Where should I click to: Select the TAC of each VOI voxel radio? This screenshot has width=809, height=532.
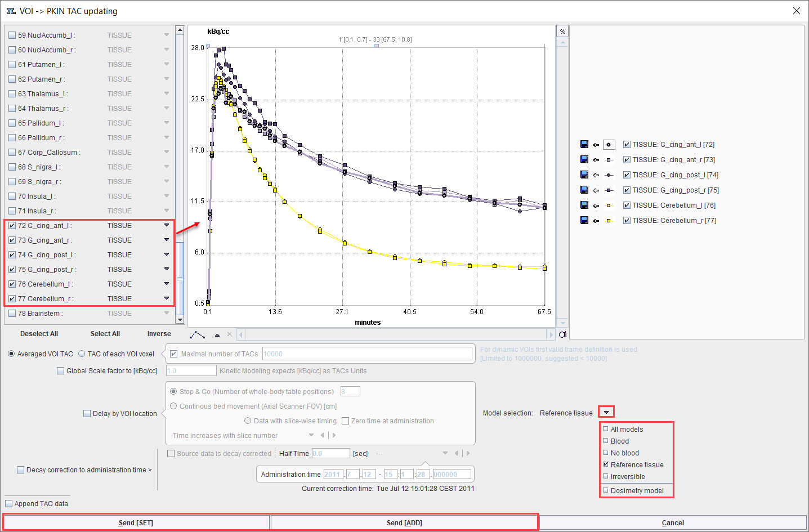[x=82, y=354]
